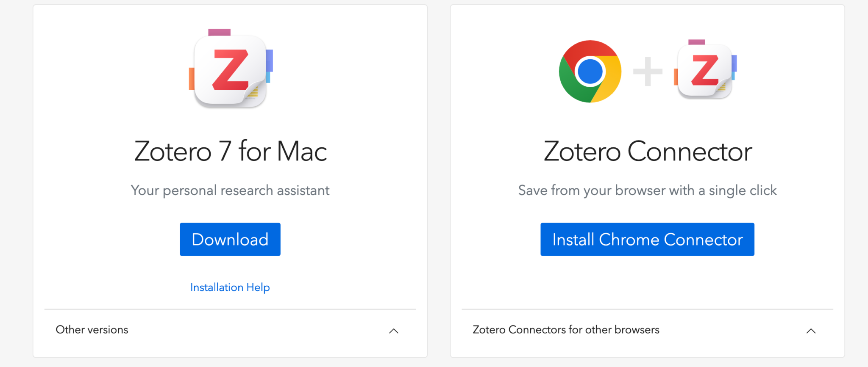
Task: Click the divider line above Other versions
Action: click(230, 309)
